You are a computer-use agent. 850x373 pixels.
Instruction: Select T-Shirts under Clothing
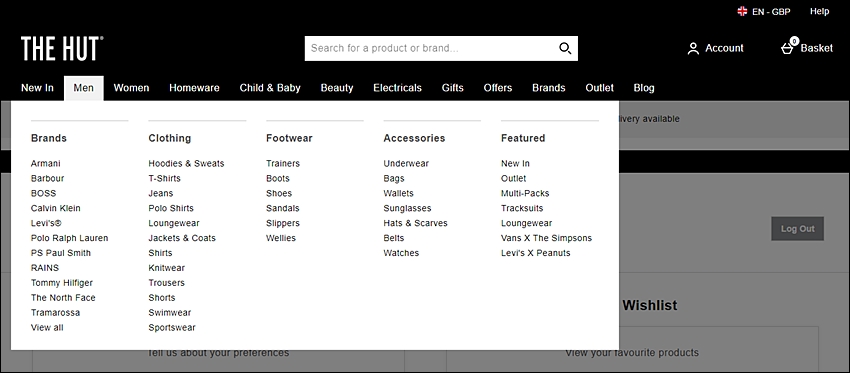164,178
